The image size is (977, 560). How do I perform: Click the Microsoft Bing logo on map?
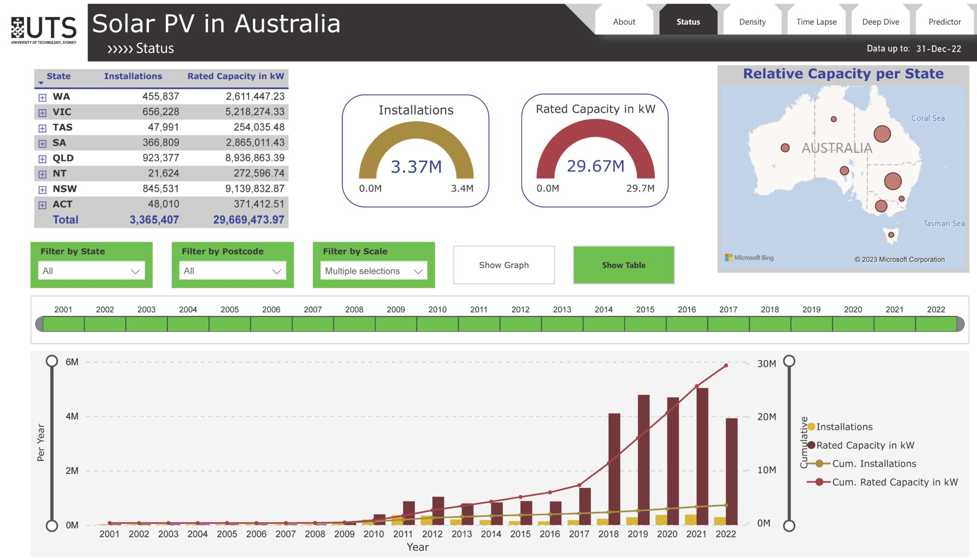pos(749,258)
